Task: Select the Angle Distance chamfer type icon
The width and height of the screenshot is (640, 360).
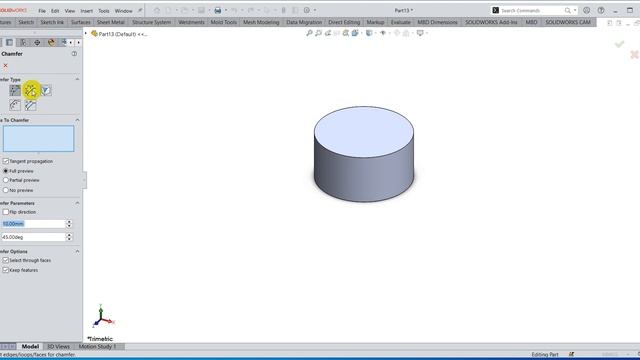Action: (x=15, y=90)
